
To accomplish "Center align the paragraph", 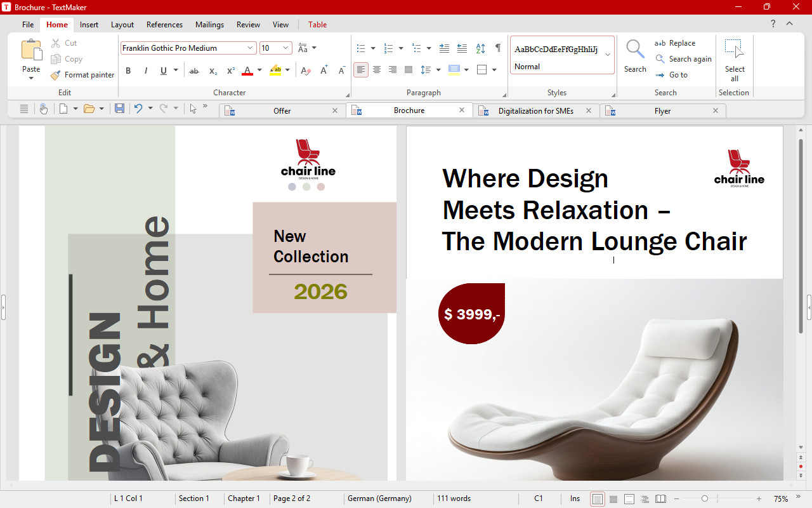I will click(x=377, y=70).
